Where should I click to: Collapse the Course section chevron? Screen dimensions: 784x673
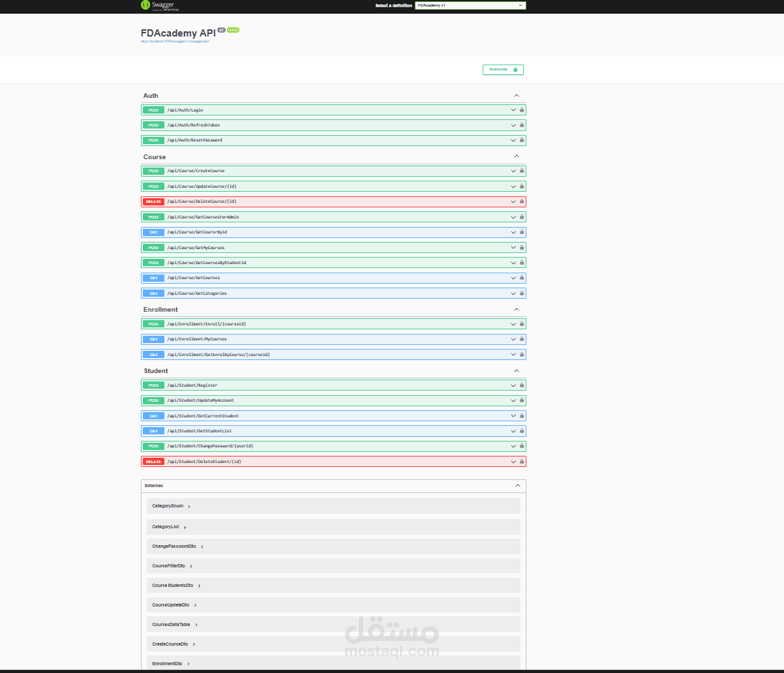517,157
